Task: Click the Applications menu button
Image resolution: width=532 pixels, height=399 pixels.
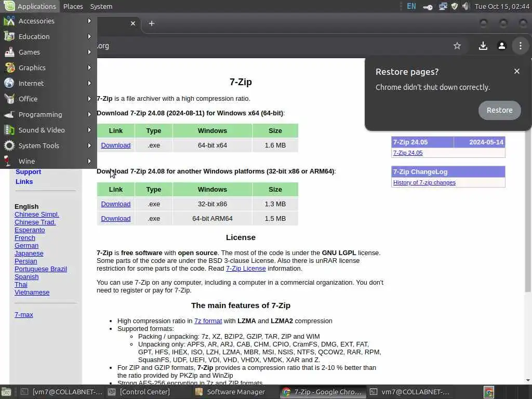Action: (30, 6)
